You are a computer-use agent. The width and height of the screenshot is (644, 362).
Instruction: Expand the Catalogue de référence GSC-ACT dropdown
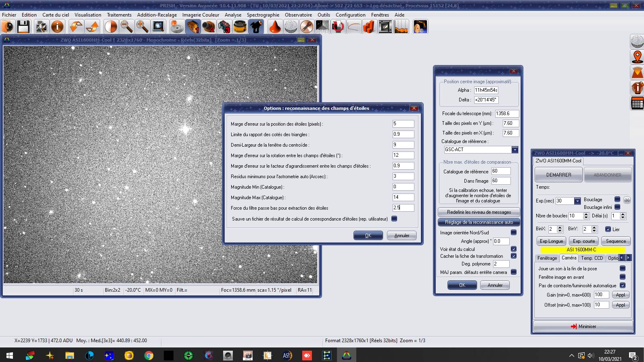[515, 150]
